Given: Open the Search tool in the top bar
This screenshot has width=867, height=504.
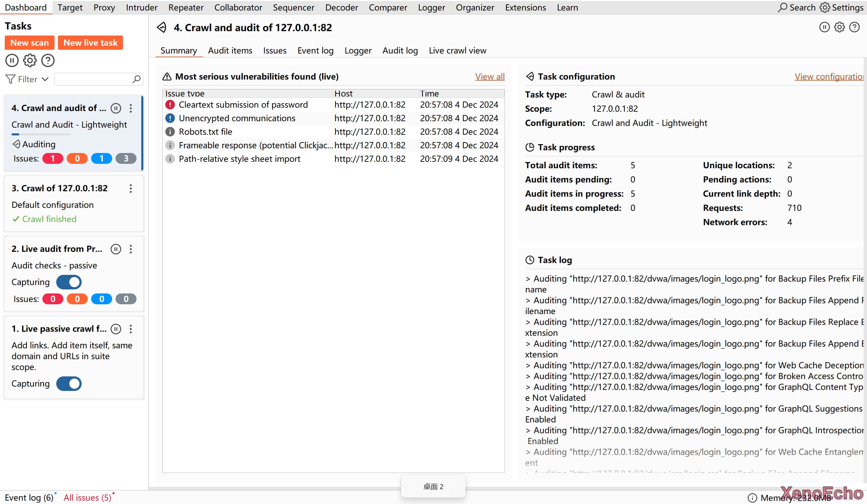Looking at the screenshot, I should 797,7.
